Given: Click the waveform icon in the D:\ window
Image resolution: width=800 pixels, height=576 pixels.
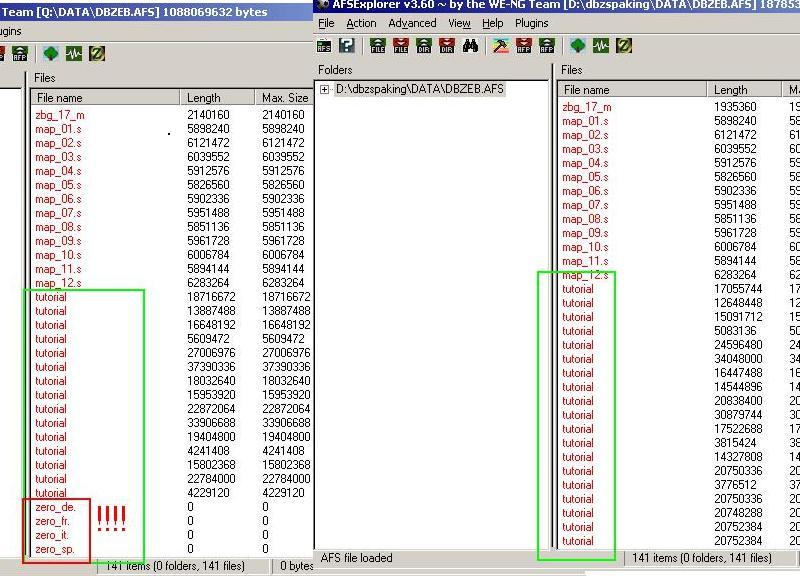Looking at the screenshot, I should [x=601, y=46].
